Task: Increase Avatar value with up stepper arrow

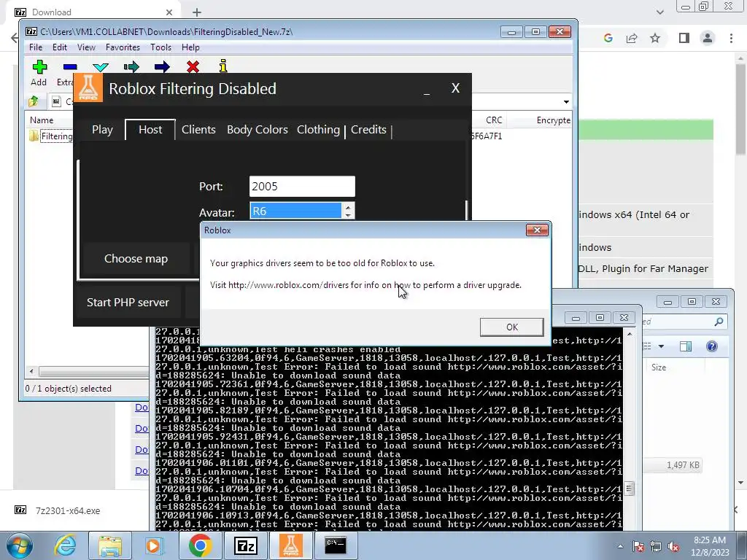Action: tap(348, 206)
